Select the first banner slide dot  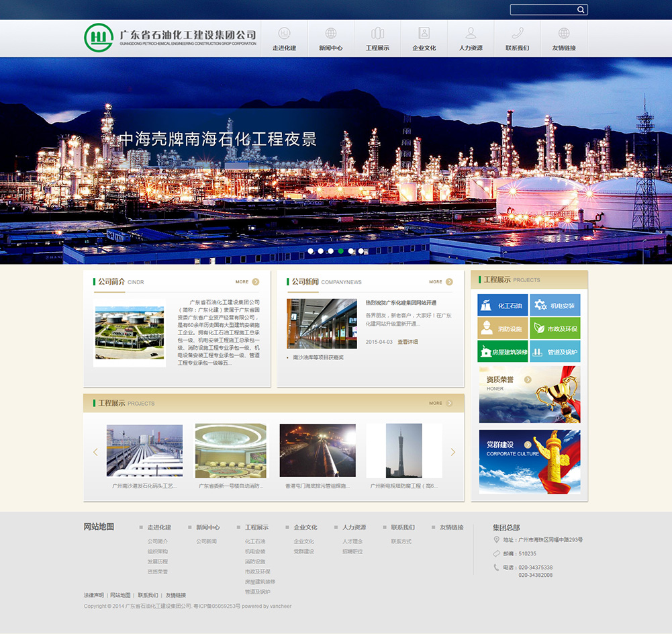311,251
